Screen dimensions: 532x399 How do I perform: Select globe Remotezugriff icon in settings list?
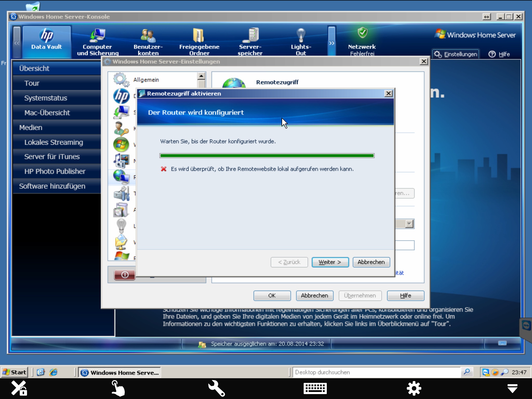tap(121, 177)
